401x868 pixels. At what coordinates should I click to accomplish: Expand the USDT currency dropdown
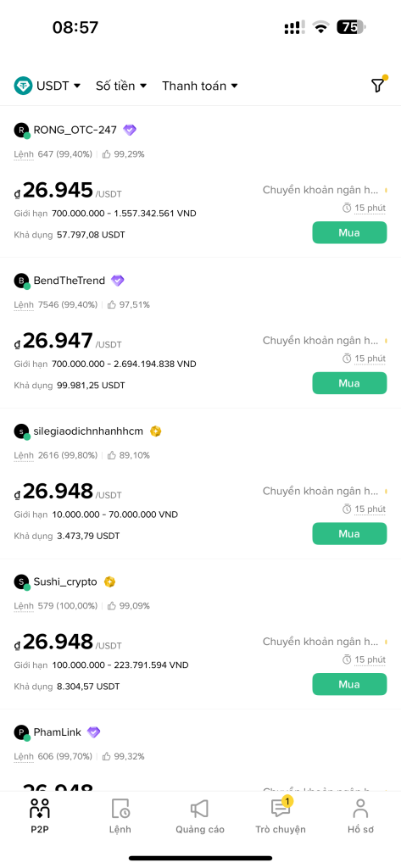[x=47, y=86]
